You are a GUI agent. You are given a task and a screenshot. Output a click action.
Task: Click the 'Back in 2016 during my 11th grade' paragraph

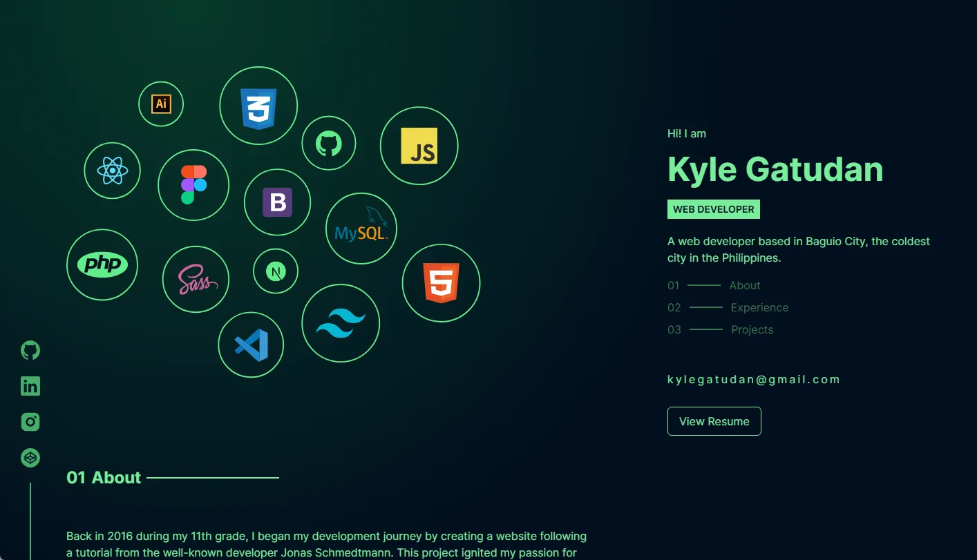[x=326, y=544]
